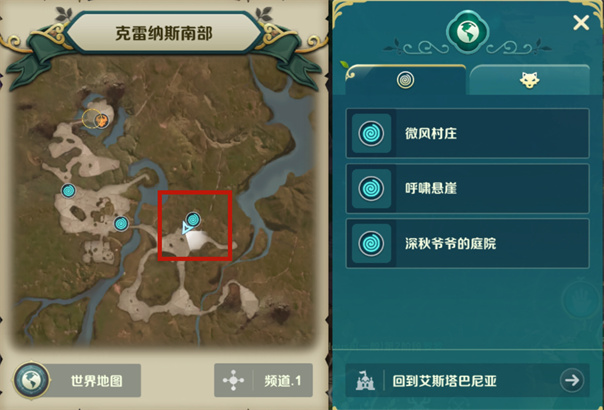Screen dimensions: 604x410
Task: Open the 世界地图 world map button
Action: tap(77, 380)
